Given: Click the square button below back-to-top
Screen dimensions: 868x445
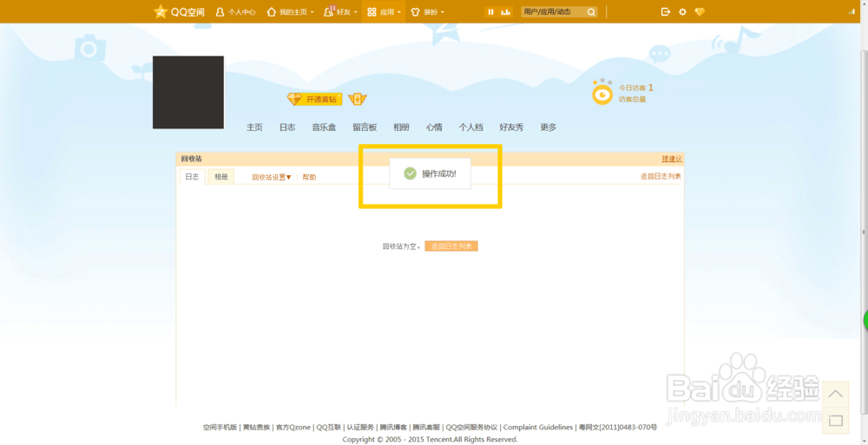Looking at the screenshot, I should pos(835,421).
